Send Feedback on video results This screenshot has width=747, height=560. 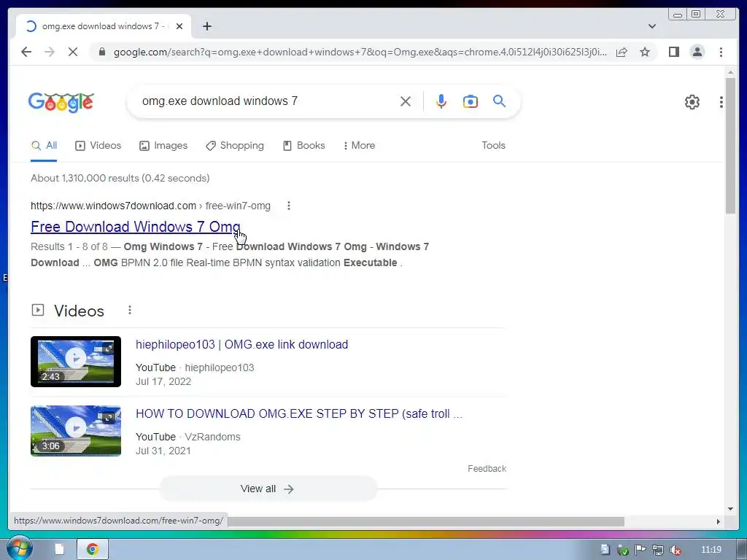point(487,469)
